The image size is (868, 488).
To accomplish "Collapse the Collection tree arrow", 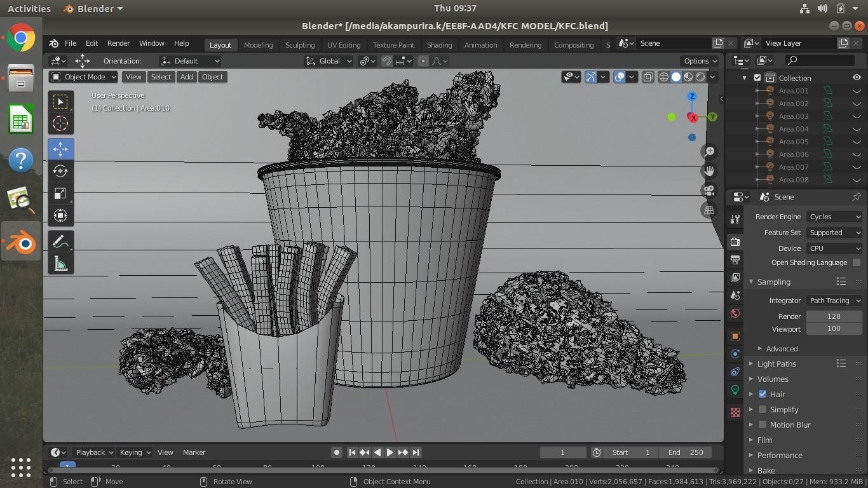I will 745,78.
